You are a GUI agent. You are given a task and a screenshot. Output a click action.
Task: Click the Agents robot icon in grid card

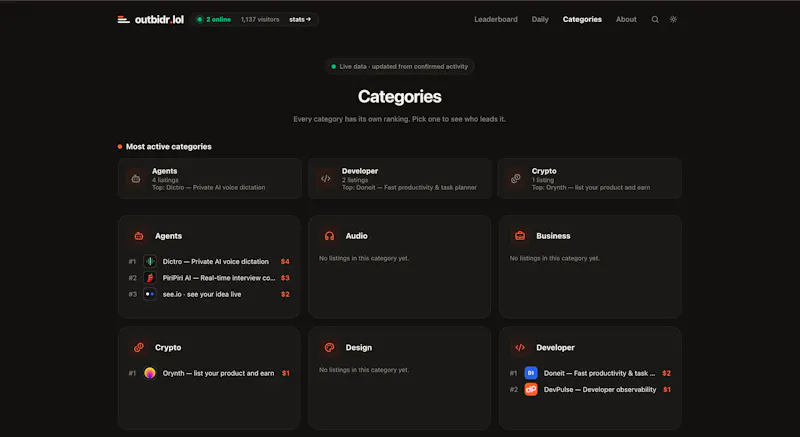(x=139, y=236)
